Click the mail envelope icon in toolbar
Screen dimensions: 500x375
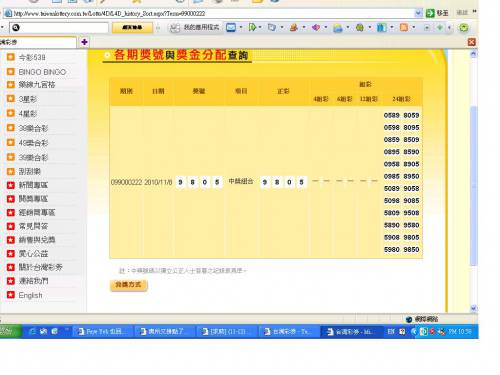tap(231, 27)
